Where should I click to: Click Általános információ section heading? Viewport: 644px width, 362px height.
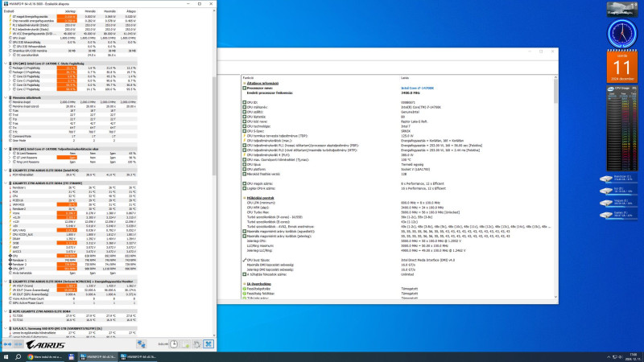coord(262,84)
